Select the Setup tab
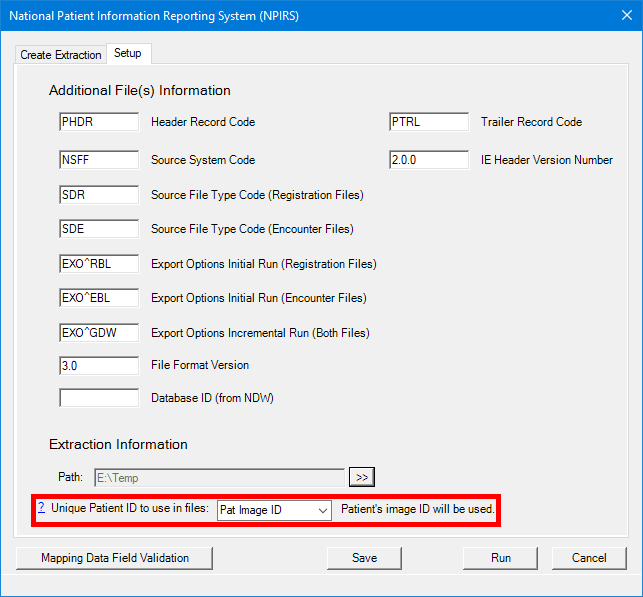This screenshot has height=597, width=643. point(128,54)
